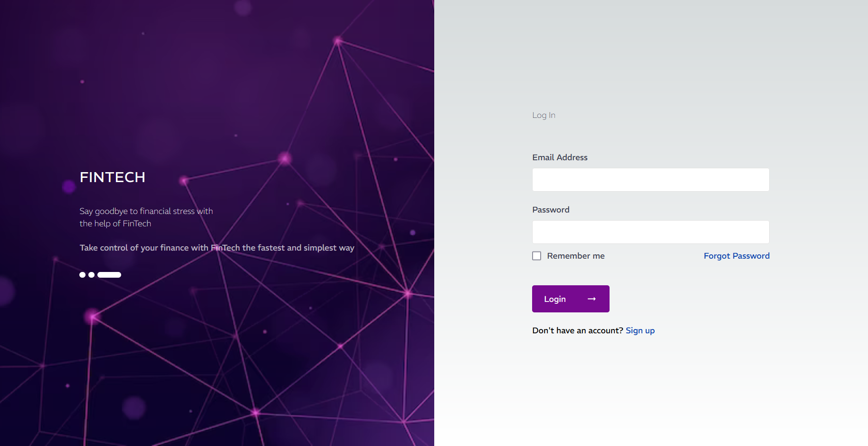The image size is (868, 446).
Task: Click 'Take control of your finance' tagline
Action: [217, 248]
